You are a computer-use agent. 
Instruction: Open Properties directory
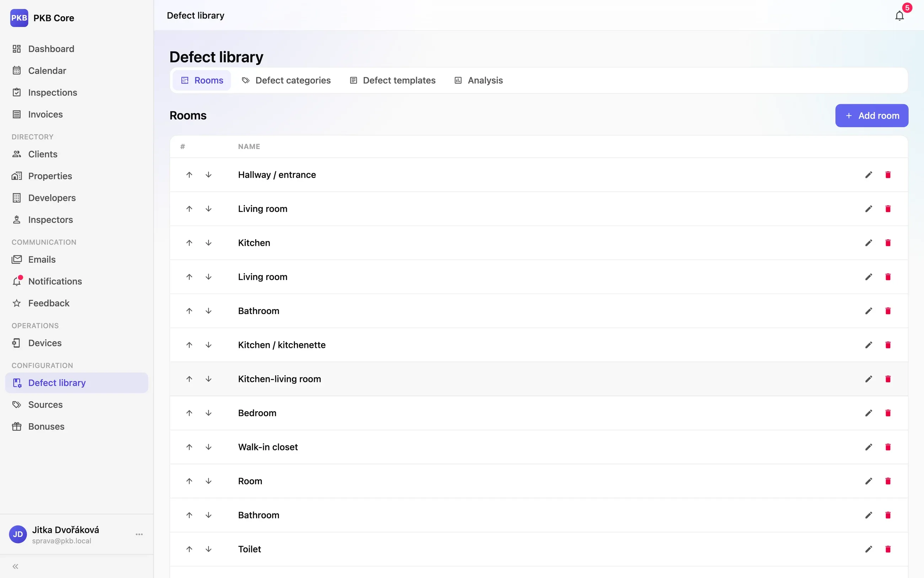click(x=77, y=176)
